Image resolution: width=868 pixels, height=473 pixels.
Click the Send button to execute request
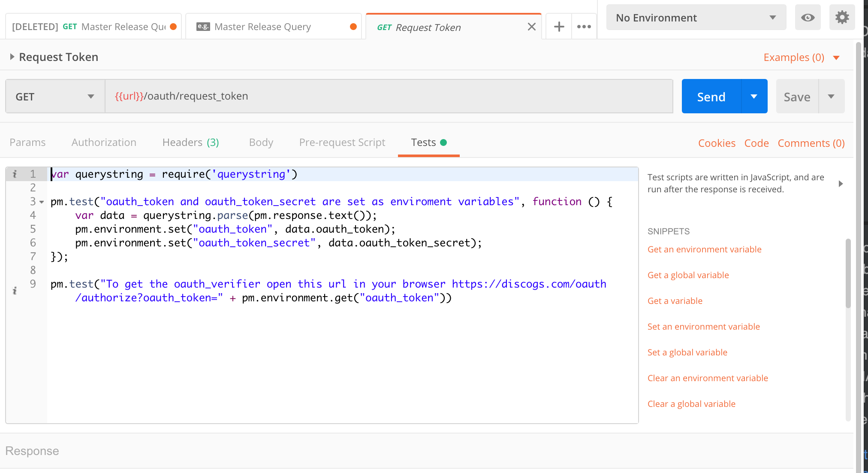pyautogui.click(x=711, y=96)
